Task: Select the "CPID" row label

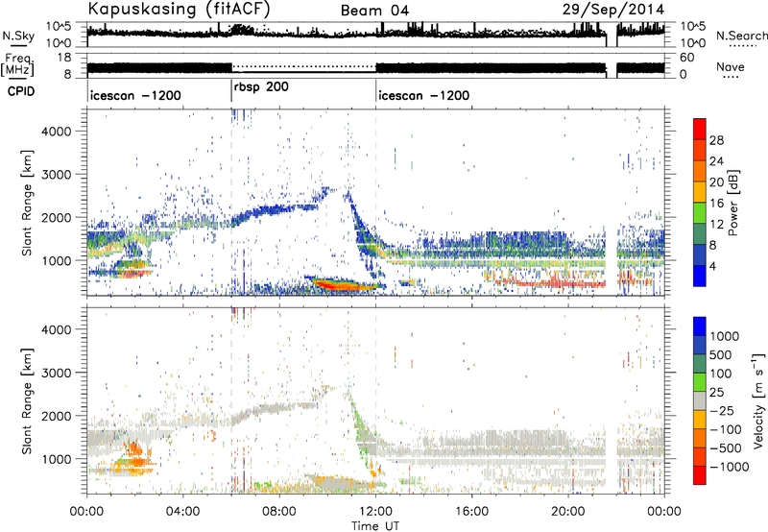Action: click(21, 91)
